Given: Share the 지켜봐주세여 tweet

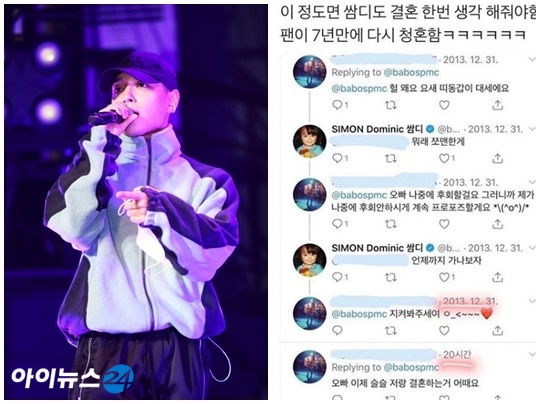Looking at the screenshot, I should (497, 330).
